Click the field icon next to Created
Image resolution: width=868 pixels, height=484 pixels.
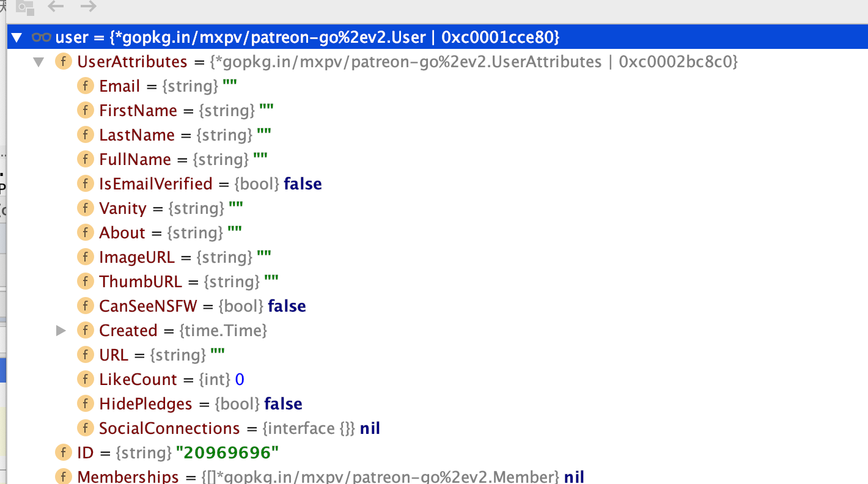86,331
